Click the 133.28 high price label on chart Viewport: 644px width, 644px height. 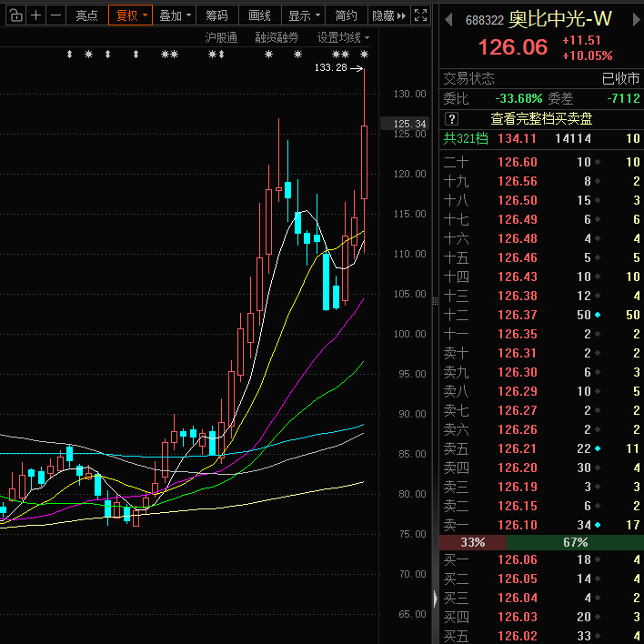pyautogui.click(x=330, y=68)
